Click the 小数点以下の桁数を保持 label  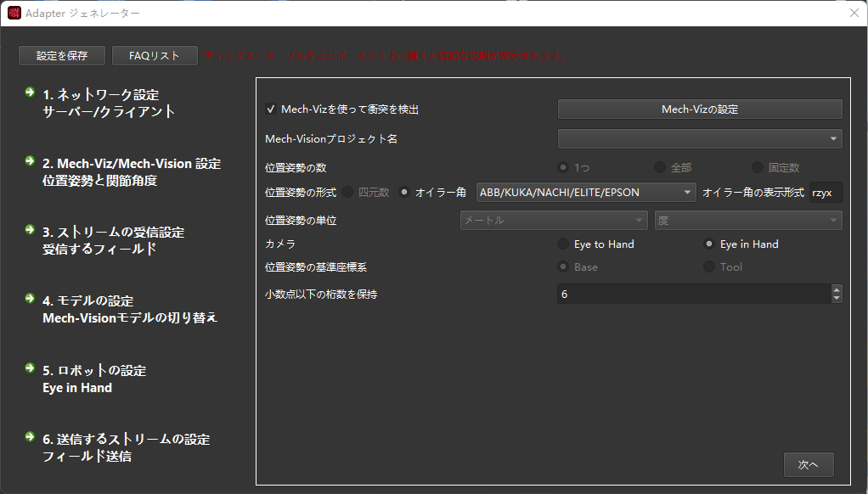click(x=321, y=295)
